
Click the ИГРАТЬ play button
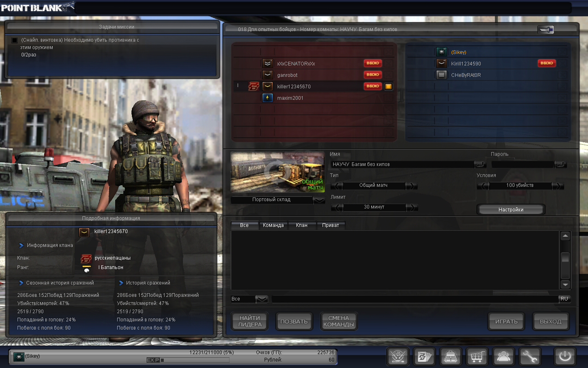click(x=506, y=321)
